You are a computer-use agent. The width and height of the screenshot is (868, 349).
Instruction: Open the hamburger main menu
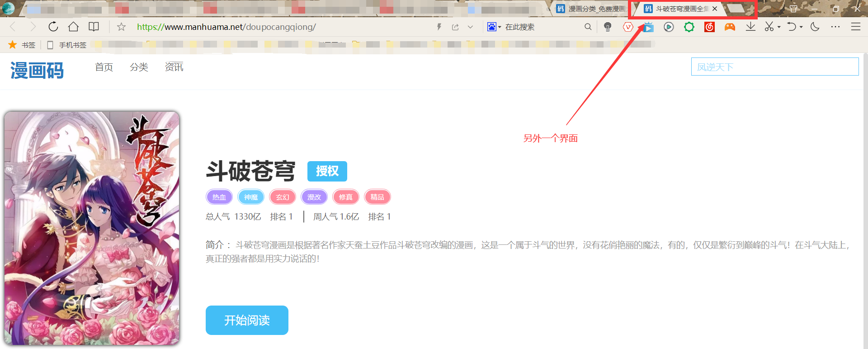pyautogui.click(x=856, y=27)
